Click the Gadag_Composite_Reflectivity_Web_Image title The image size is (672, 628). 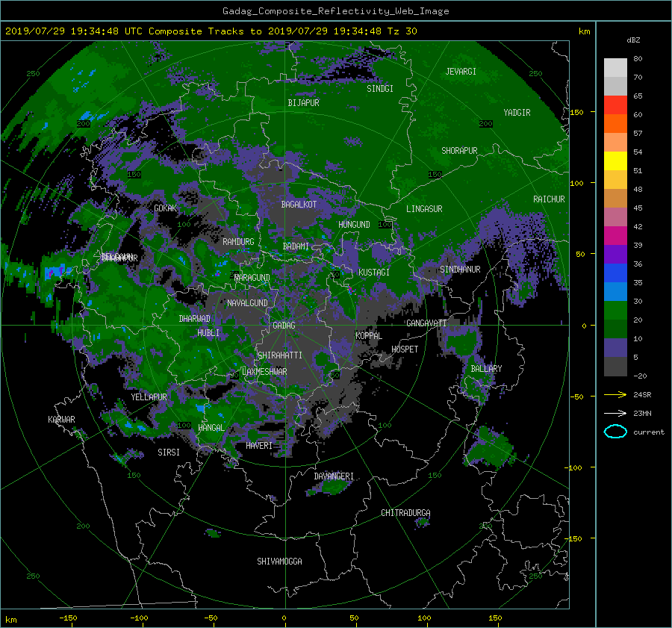[x=335, y=11]
